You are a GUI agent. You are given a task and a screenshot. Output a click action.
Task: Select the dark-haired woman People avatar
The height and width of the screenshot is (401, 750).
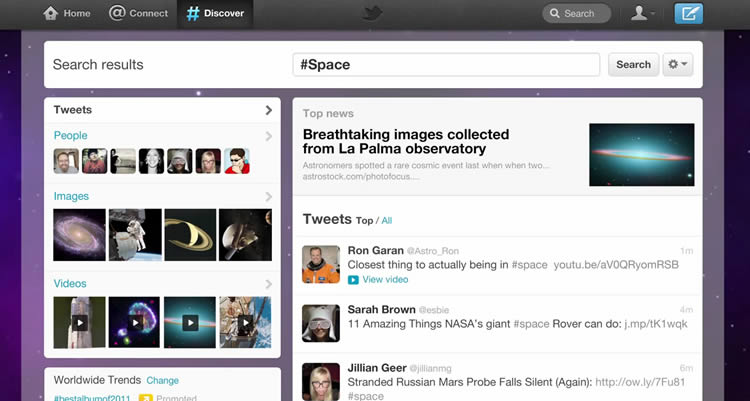[151, 161]
